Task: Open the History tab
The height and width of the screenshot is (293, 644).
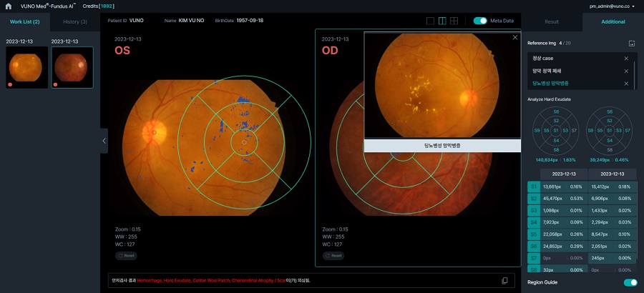Action: [74, 21]
